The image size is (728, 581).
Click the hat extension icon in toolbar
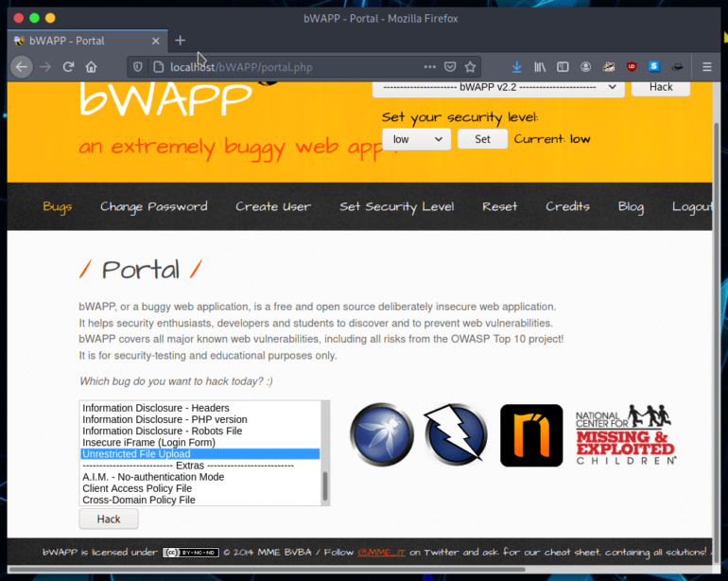(x=677, y=67)
